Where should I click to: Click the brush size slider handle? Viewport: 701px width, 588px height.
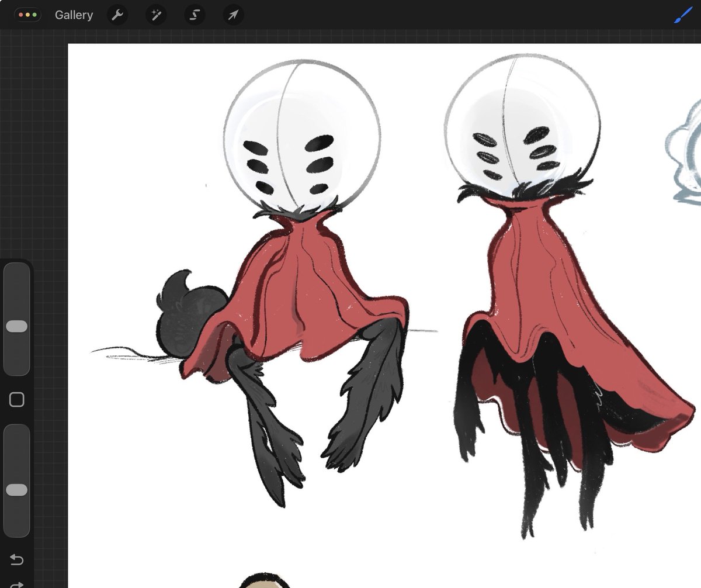(x=16, y=326)
